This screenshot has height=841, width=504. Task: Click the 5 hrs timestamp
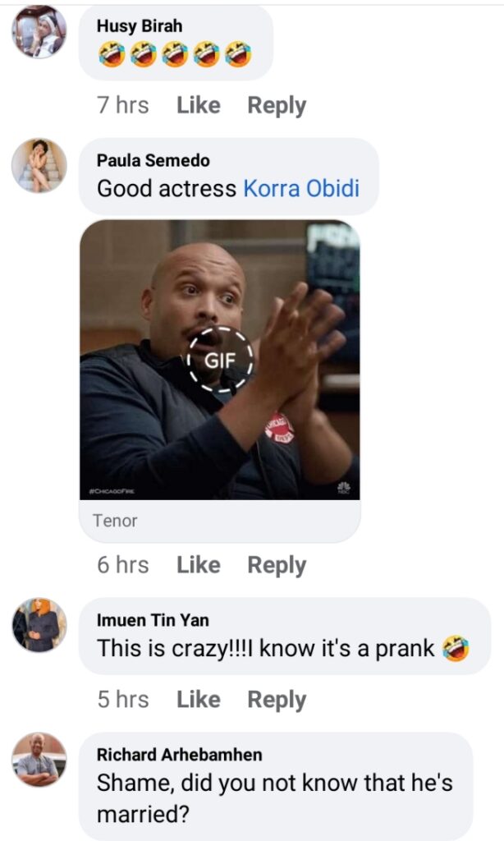click(x=123, y=700)
